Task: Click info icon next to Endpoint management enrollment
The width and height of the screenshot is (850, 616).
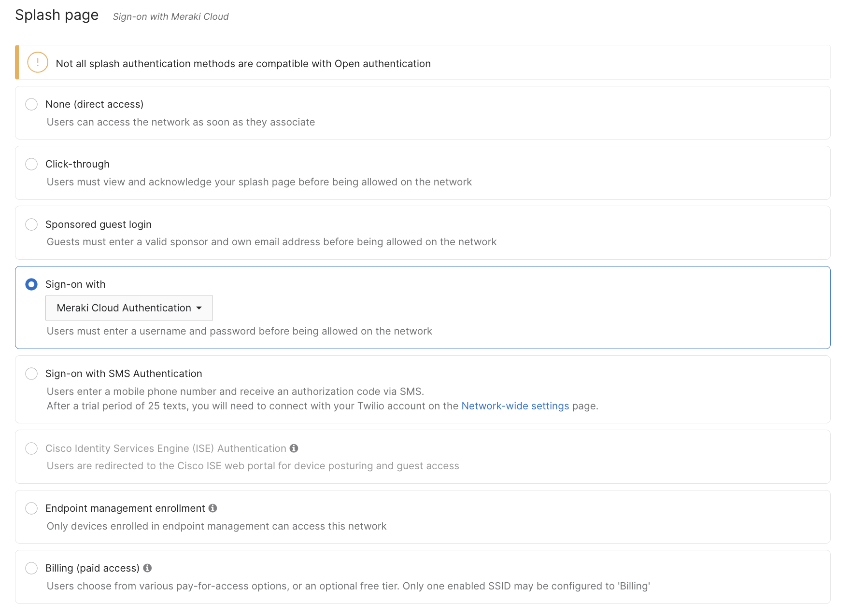Action: pyautogui.click(x=212, y=508)
